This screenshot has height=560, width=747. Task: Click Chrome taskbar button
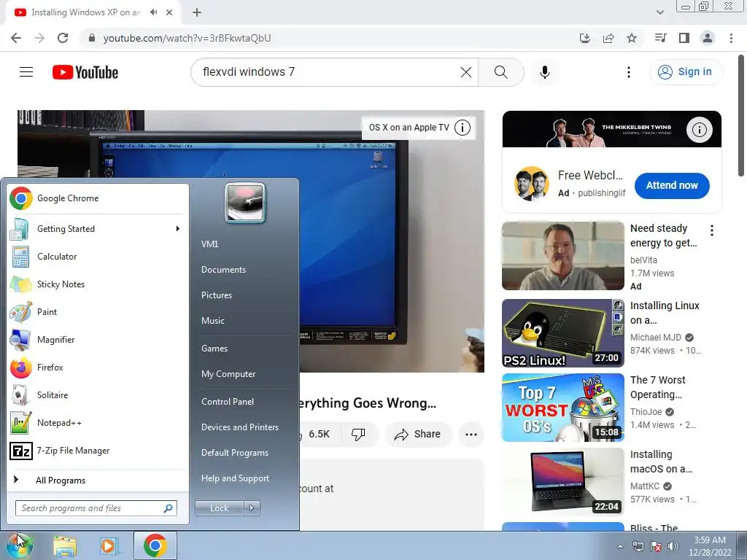(x=155, y=545)
